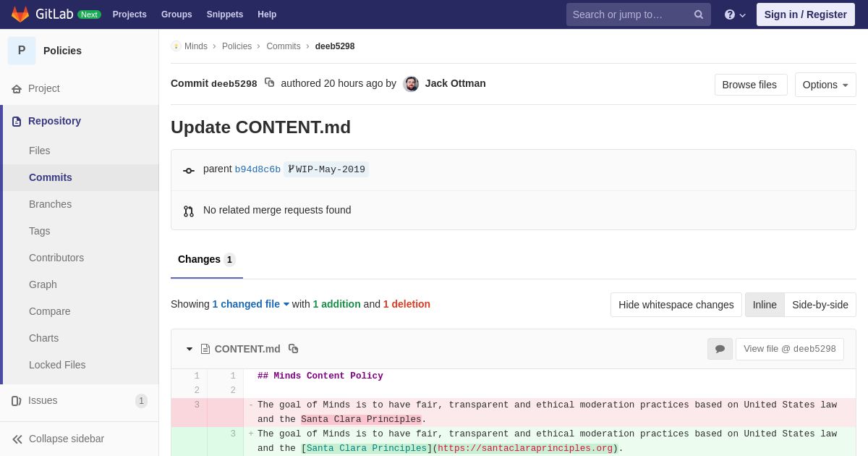Click the Issues count badge 1
868x456 pixels.
[x=141, y=401]
